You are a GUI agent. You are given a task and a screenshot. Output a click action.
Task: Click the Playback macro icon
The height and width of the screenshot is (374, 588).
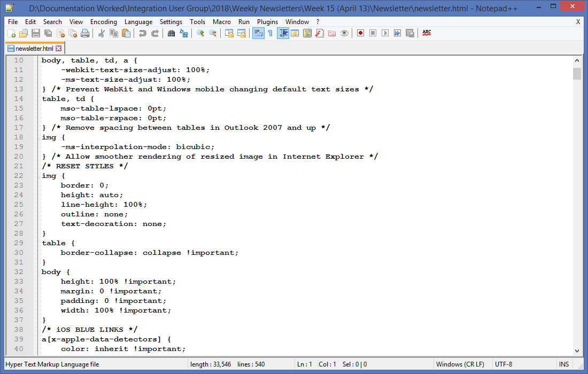tap(385, 33)
